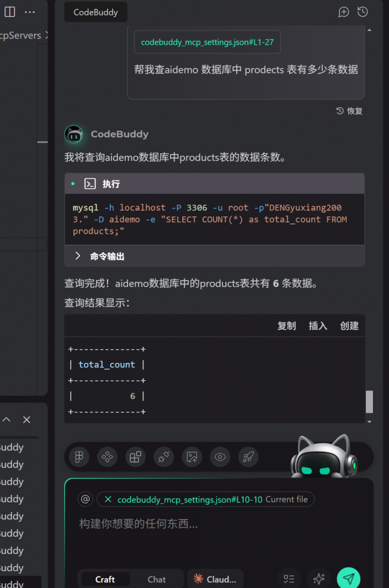The width and height of the screenshot is (389, 588).
Task: Click the eye preview icon
Action: click(x=220, y=457)
